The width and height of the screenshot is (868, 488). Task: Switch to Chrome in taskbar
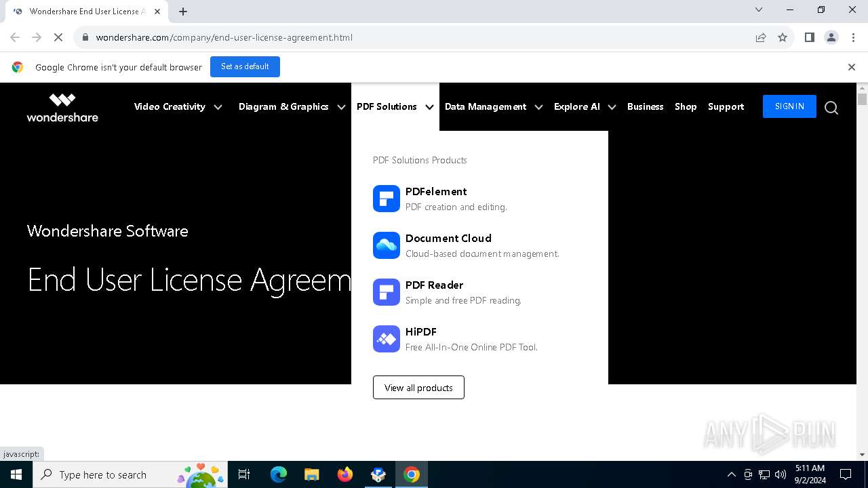pyautogui.click(x=412, y=474)
